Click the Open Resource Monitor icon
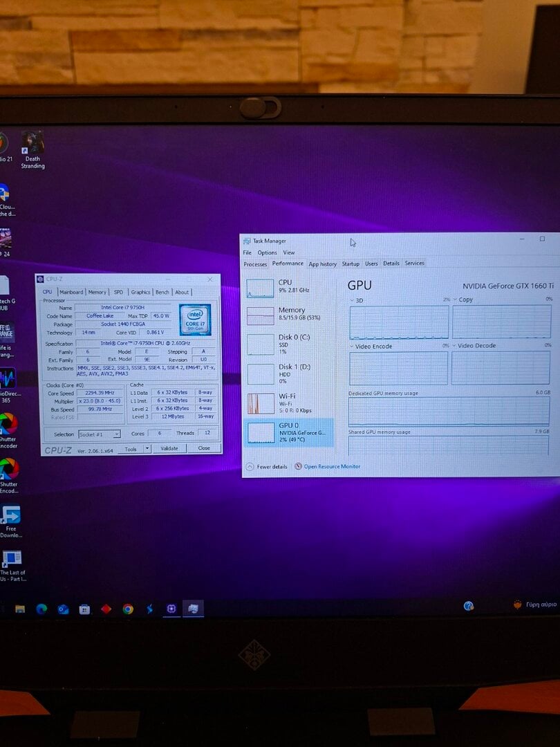Image resolution: width=560 pixels, height=747 pixels. [x=298, y=466]
